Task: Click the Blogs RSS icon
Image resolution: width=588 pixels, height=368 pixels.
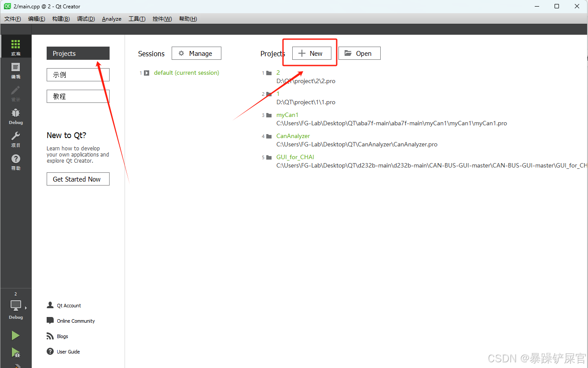Action: tap(50, 336)
